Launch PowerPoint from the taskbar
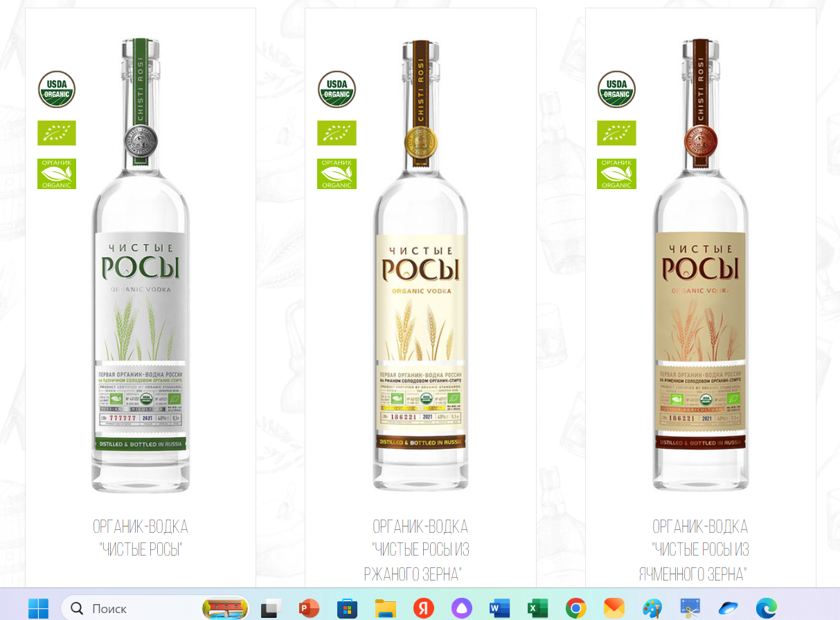The height and width of the screenshot is (620, 840). pyautogui.click(x=308, y=608)
